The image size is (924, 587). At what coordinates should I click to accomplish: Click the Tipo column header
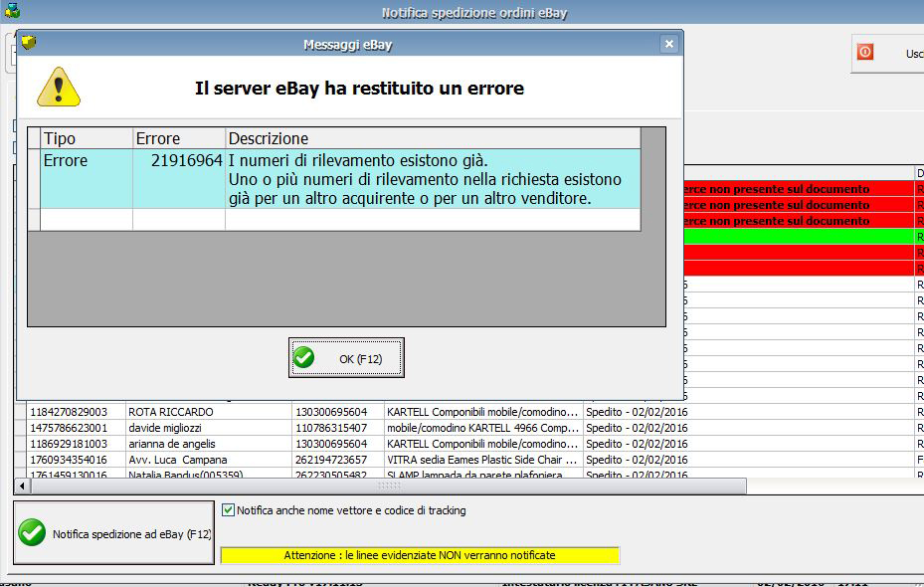(x=87, y=138)
